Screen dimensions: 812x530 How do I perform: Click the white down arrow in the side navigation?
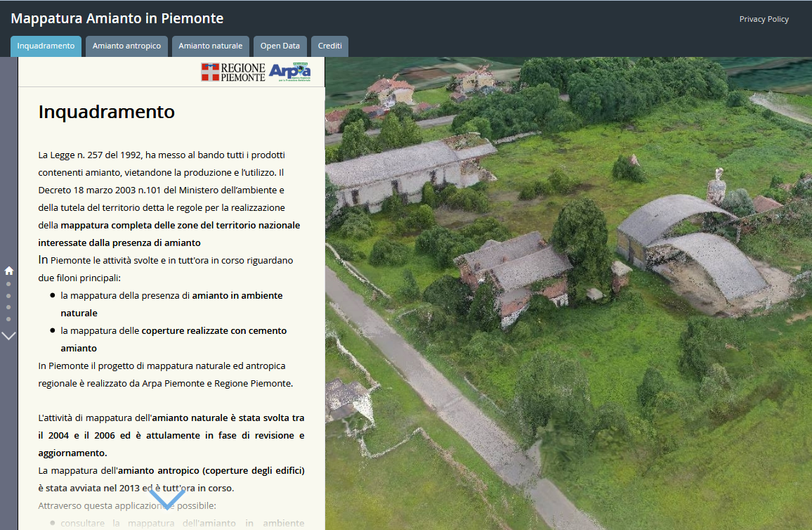[9, 336]
